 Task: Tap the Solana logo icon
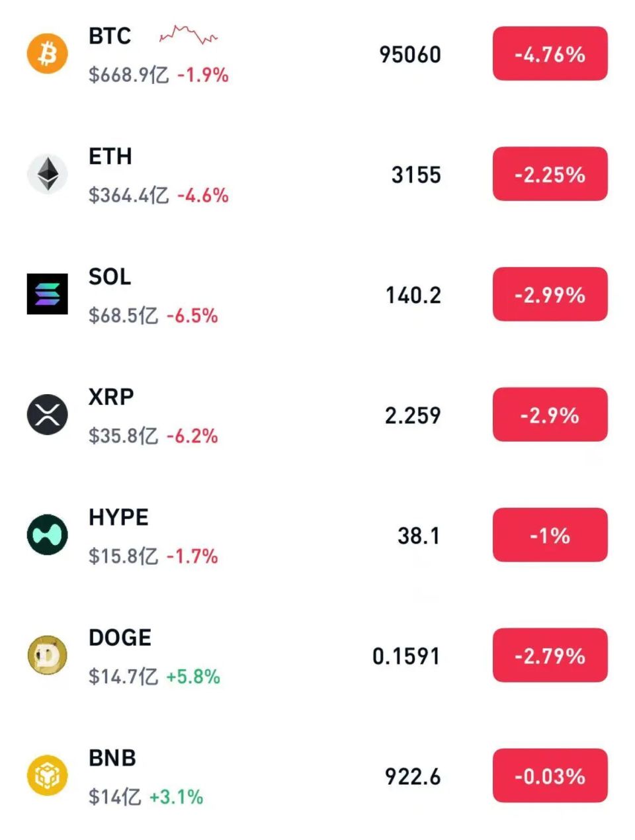point(47,294)
